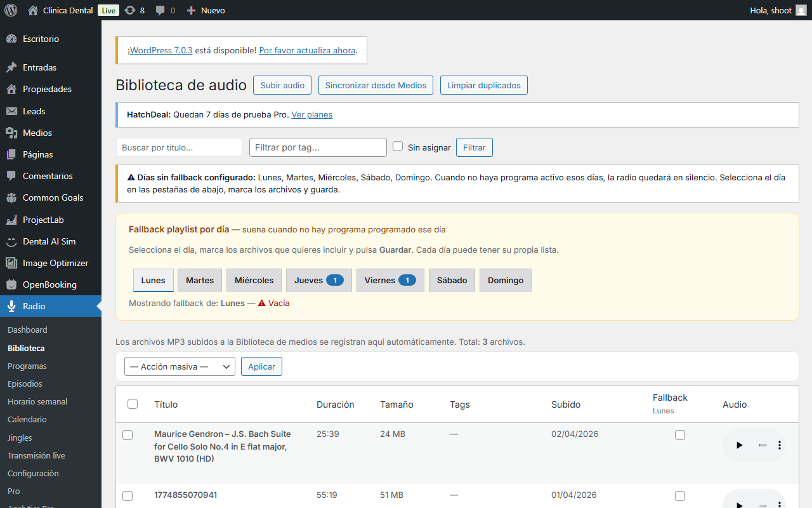The width and height of the screenshot is (812, 508).
Task: Open the Episodios submenu item
Action: (25, 384)
